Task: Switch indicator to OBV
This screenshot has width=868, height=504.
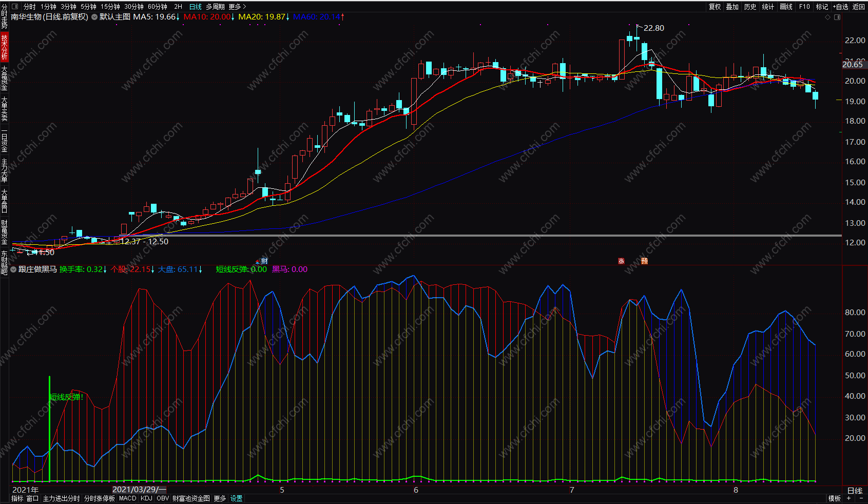Action: point(163,498)
